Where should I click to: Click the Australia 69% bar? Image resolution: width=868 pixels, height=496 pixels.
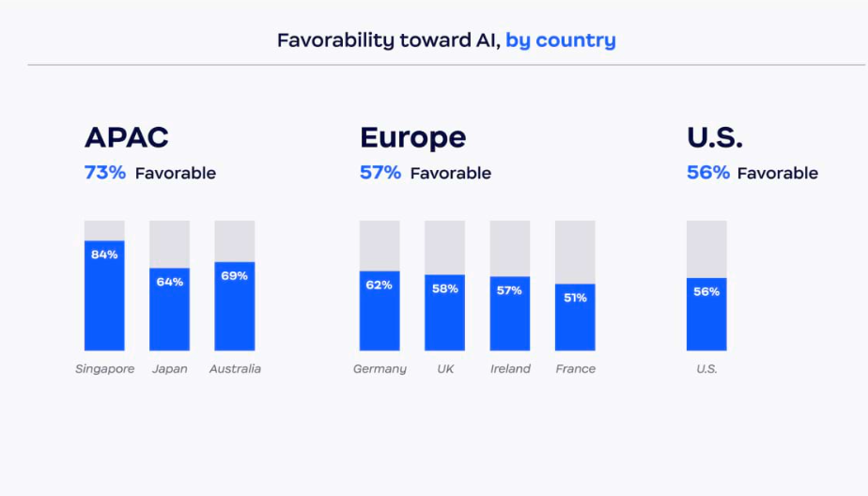coord(234,306)
